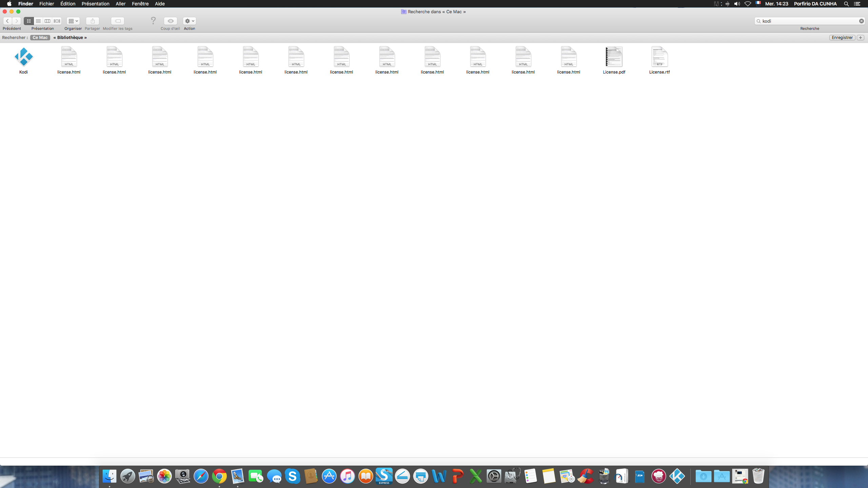Screen dimensions: 868x488
Task: Click the Enregistrer button
Action: point(842,38)
